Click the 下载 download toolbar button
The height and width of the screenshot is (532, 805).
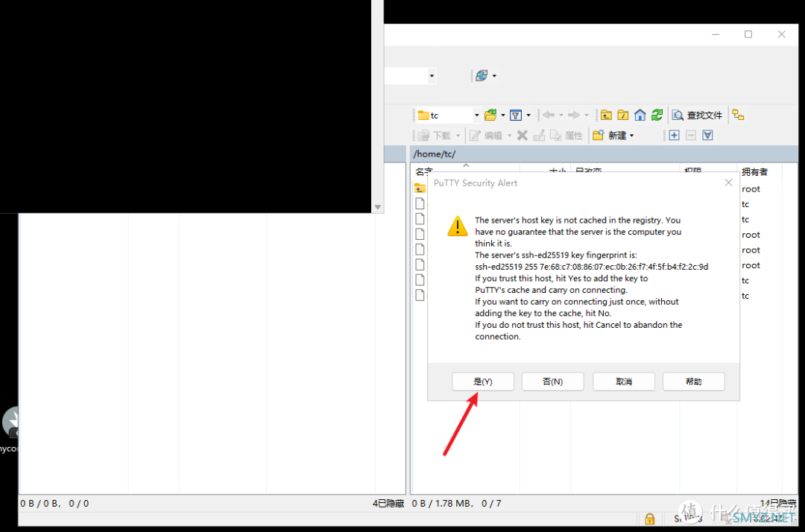point(435,136)
